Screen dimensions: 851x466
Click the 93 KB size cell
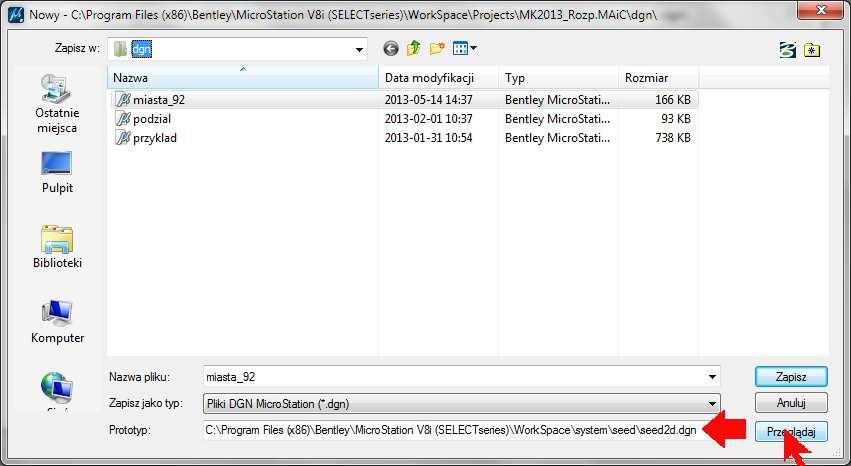tap(676, 119)
